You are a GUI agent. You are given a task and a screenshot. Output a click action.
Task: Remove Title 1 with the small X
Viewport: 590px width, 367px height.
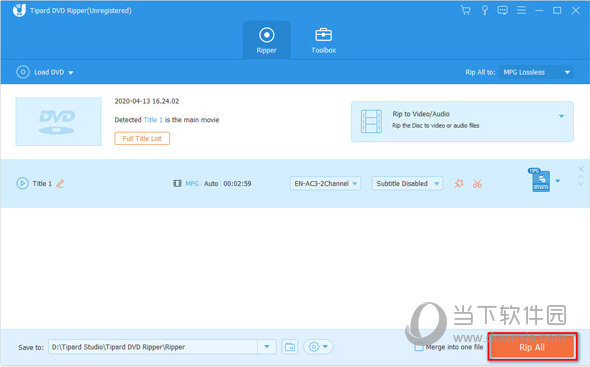click(x=581, y=168)
